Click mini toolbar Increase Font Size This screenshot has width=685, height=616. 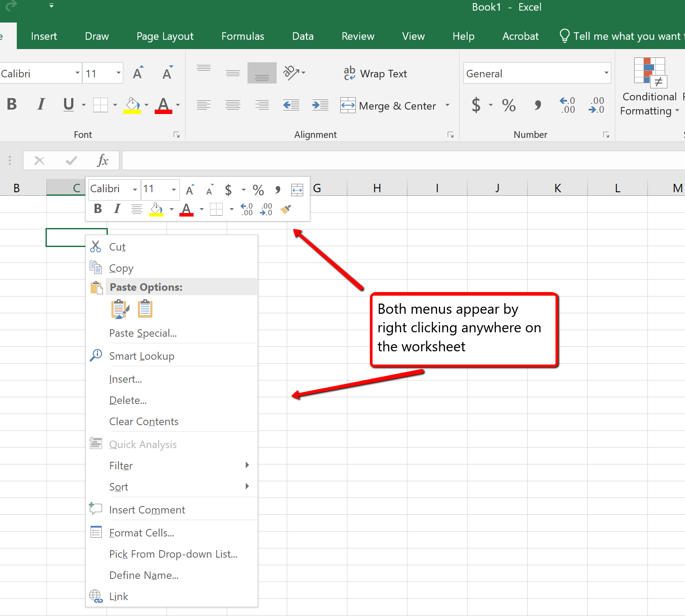tap(190, 190)
